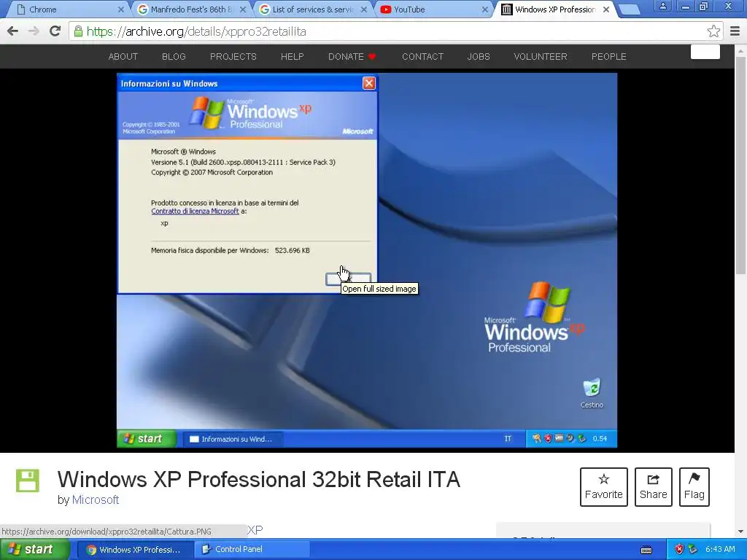Open the CONTACT nav link
The width and height of the screenshot is (747, 560).
(422, 57)
